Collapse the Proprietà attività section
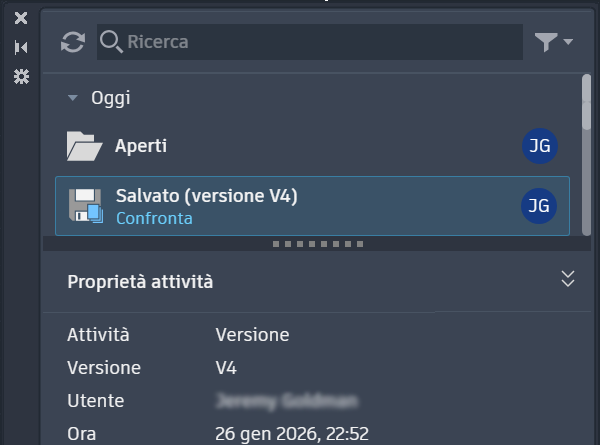Image resolution: width=600 pixels, height=445 pixels. [x=568, y=279]
